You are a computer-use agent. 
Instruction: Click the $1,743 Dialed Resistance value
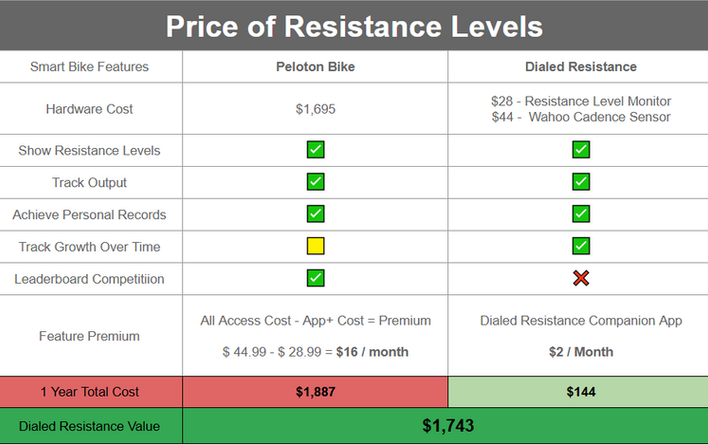tap(447, 426)
